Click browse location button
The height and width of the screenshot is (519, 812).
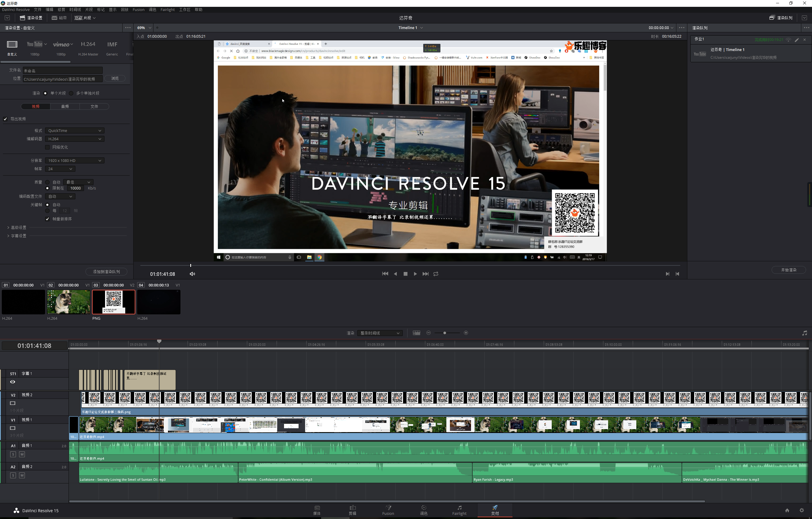pyautogui.click(x=115, y=79)
